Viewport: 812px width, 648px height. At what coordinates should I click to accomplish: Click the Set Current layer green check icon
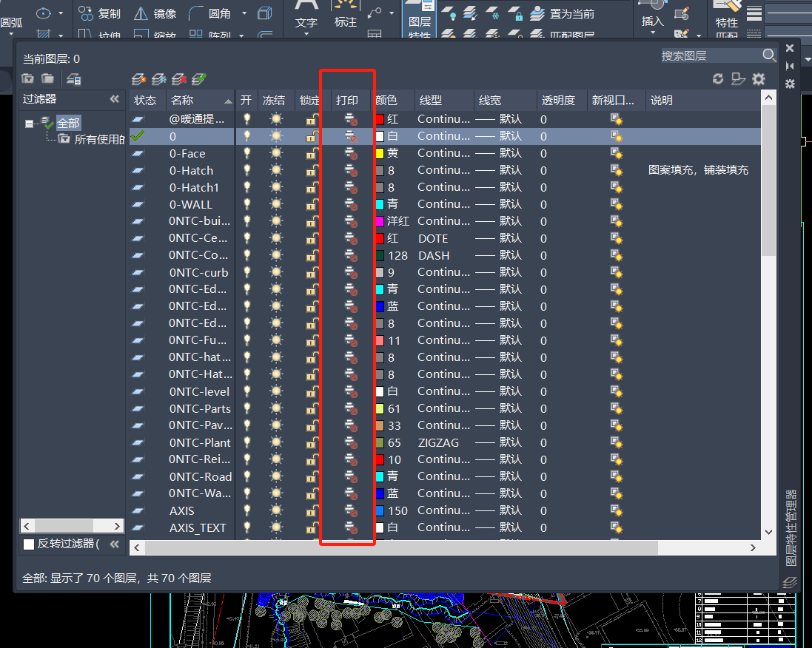199,78
